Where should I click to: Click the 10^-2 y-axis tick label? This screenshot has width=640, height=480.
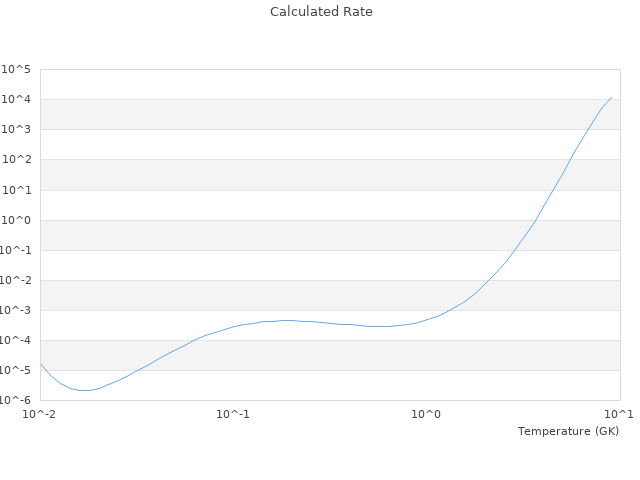[16, 280]
